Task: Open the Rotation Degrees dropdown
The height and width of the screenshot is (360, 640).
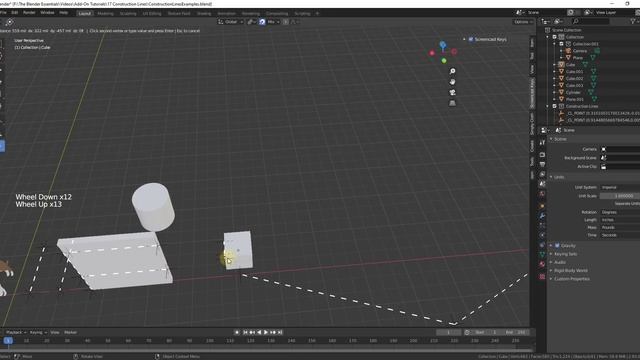Action: [620, 212]
